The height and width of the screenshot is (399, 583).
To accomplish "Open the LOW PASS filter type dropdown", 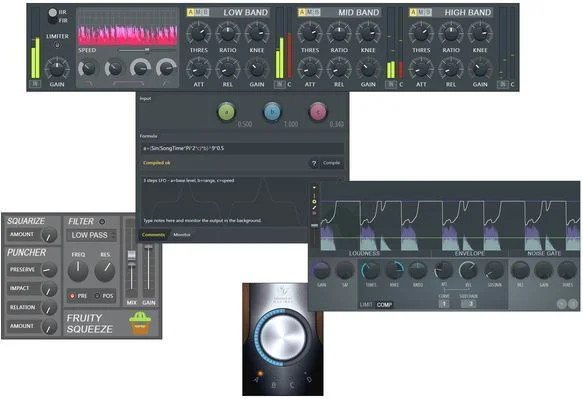I will (91, 235).
